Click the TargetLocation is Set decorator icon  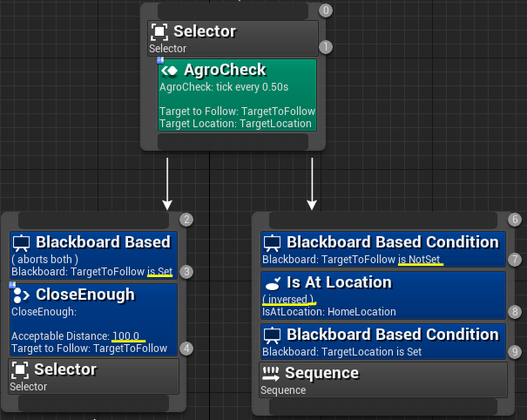(272, 335)
